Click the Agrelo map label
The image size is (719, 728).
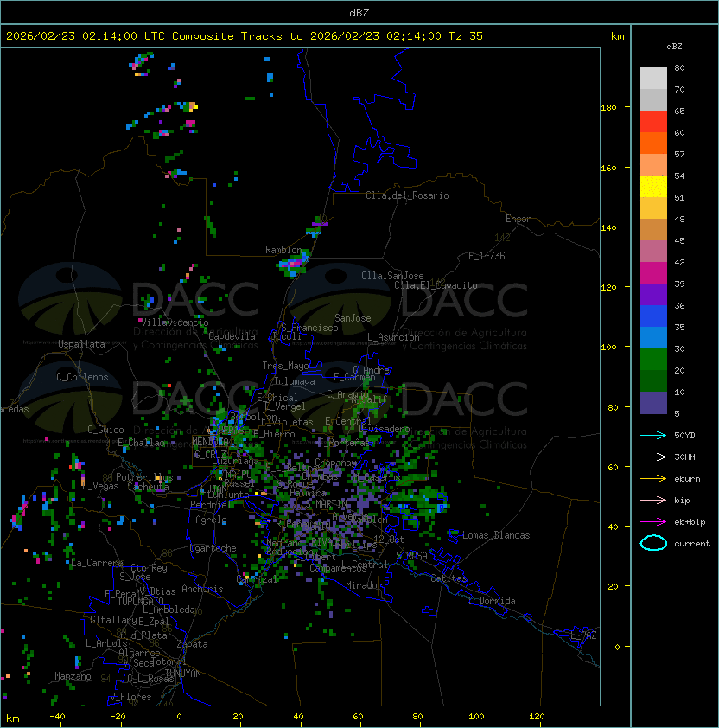click(x=211, y=520)
